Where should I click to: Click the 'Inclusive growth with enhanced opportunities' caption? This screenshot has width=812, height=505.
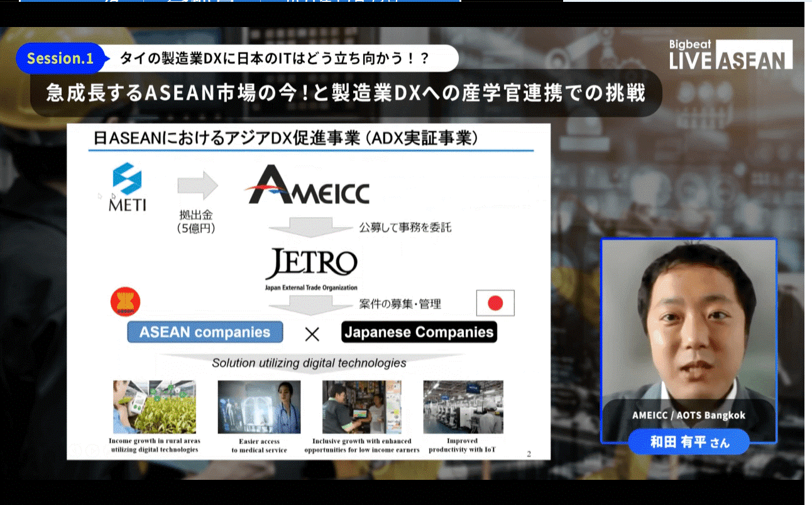(x=361, y=445)
